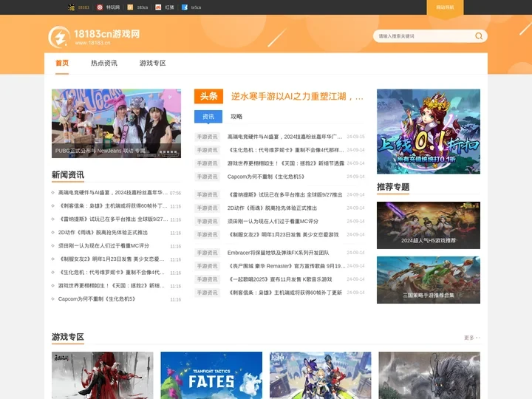
Task: Open center article 《制服女友2》美少女恋爱游戏
Action: (283, 234)
